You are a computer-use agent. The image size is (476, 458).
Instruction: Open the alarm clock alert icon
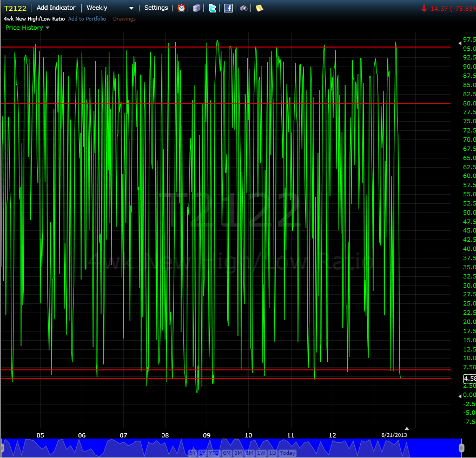coord(181,8)
